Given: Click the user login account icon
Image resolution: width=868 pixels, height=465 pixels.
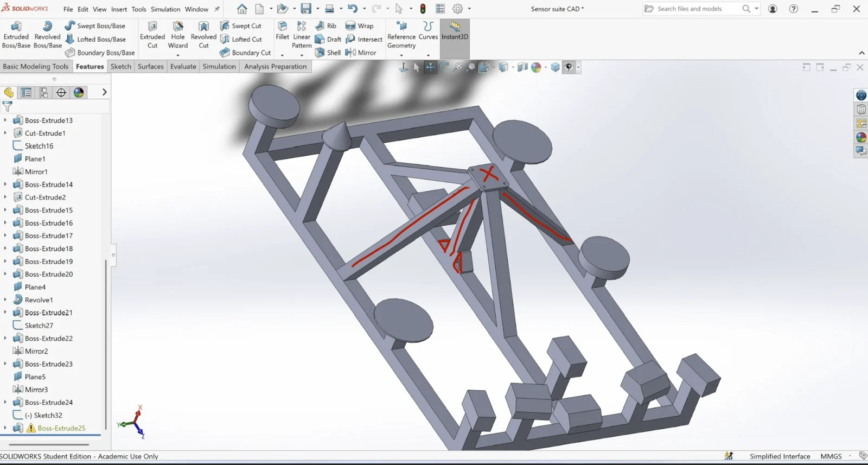Looking at the screenshot, I should pyautogui.click(x=773, y=9).
